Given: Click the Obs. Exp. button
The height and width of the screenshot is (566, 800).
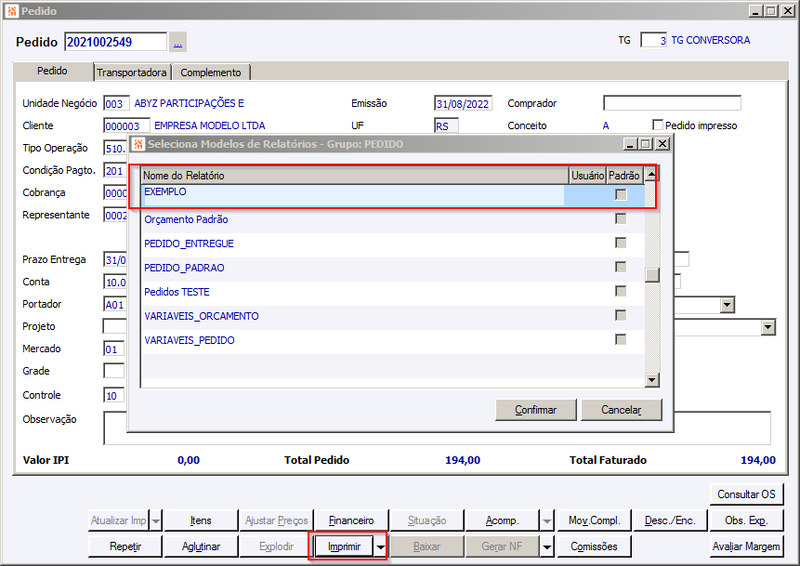Looking at the screenshot, I should tap(746, 521).
